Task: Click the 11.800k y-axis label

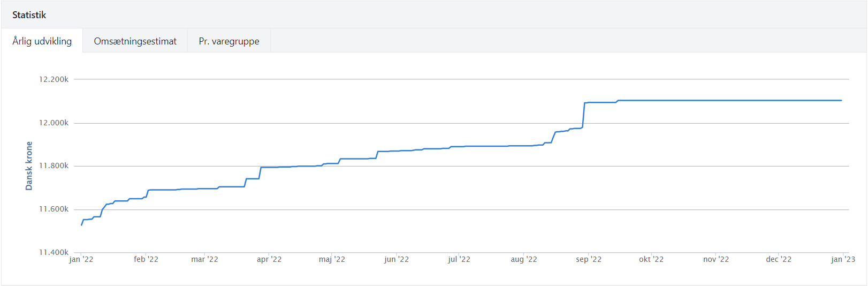Action: tap(54, 166)
